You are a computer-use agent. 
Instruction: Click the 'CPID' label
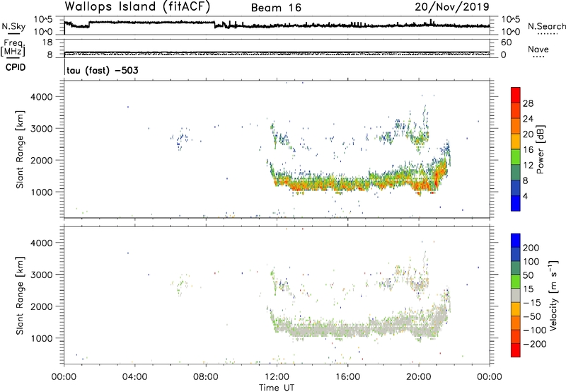pyautogui.click(x=16, y=67)
